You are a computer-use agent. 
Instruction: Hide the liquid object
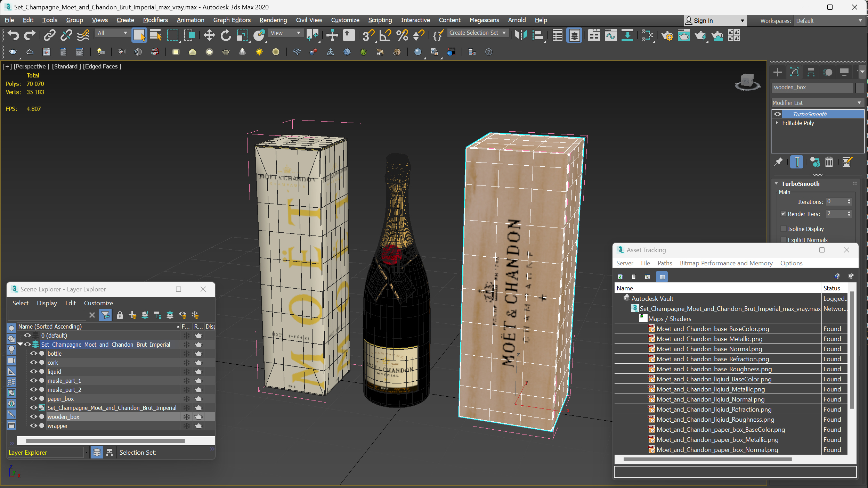pyautogui.click(x=33, y=371)
